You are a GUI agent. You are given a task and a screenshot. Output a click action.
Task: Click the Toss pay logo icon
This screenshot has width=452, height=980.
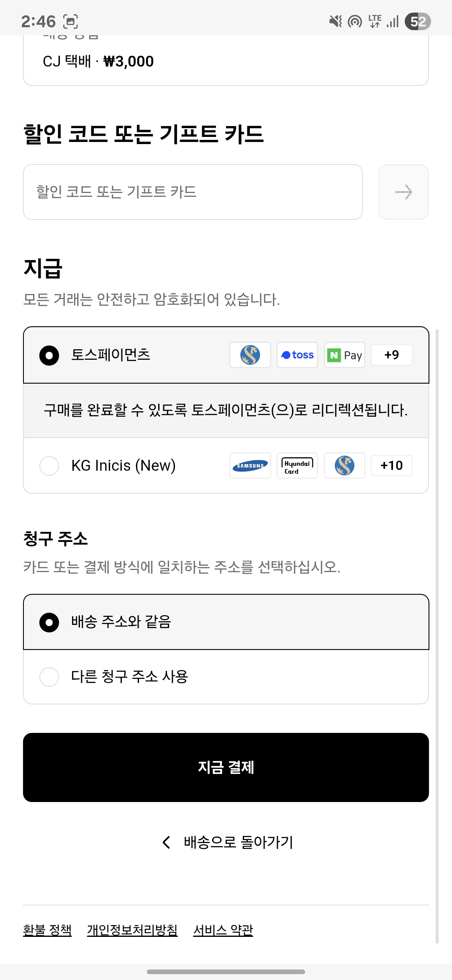(x=297, y=355)
